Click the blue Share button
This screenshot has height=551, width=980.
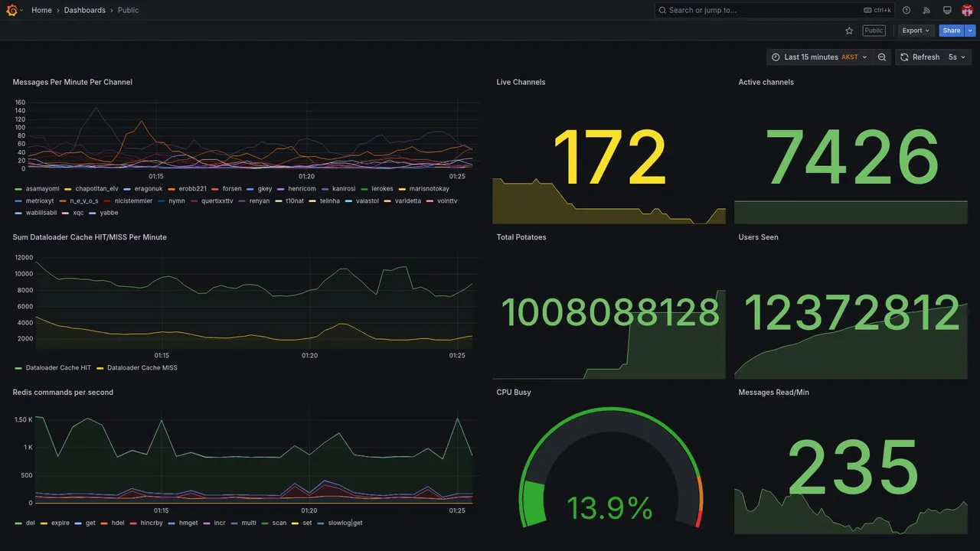(x=952, y=31)
